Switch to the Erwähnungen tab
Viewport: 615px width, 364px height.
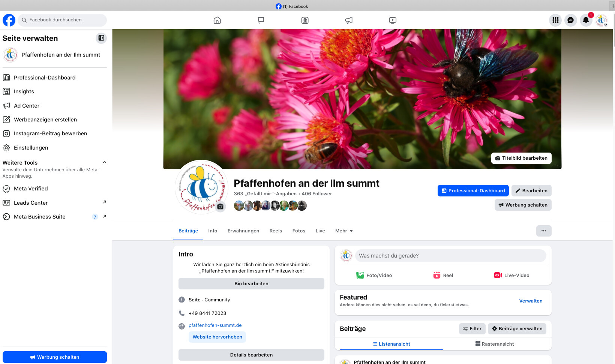[243, 231]
